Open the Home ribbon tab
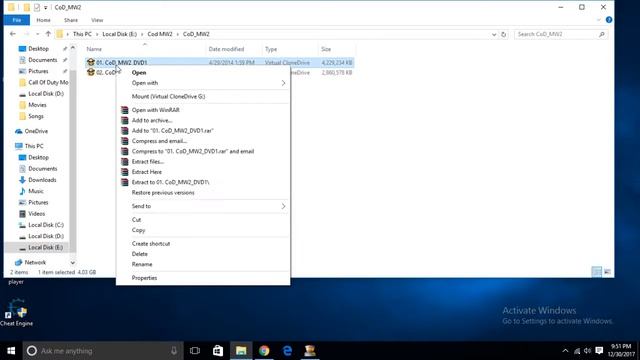Viewport: 640px width, 360px height. coord(43,20)
